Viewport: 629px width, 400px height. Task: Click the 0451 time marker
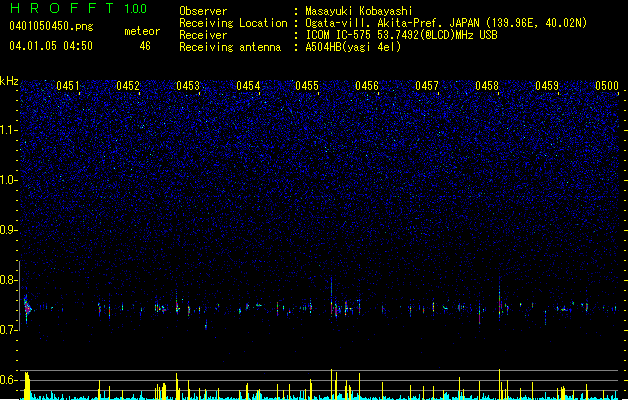tap(68, 86)
